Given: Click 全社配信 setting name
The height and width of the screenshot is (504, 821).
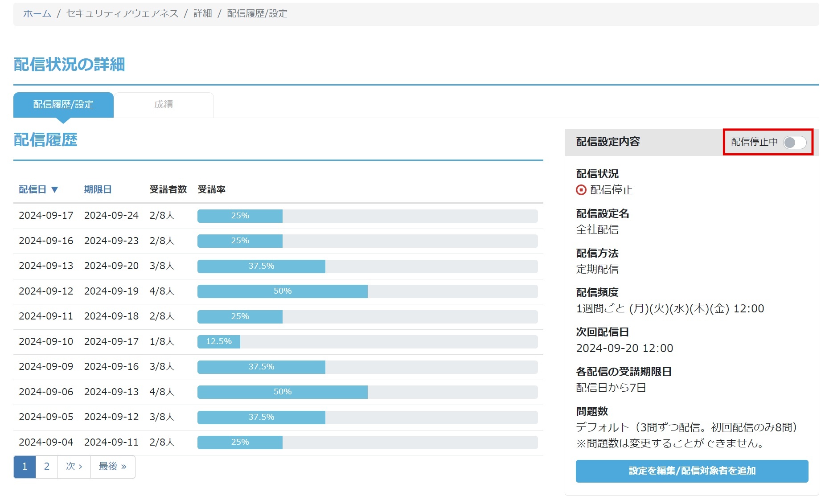Looking at the screenshot, I should (597, 230).
